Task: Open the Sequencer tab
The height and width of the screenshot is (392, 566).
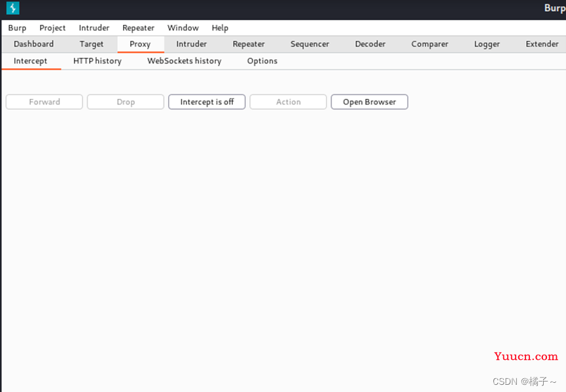Action: point(310,44)
